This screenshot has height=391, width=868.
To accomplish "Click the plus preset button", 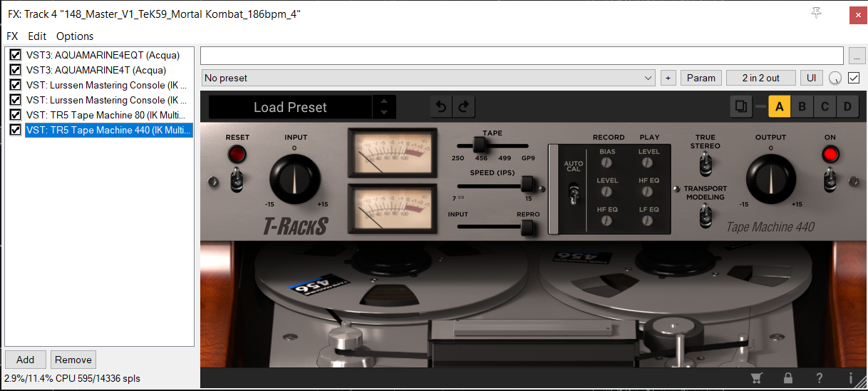I will [668, 78].
